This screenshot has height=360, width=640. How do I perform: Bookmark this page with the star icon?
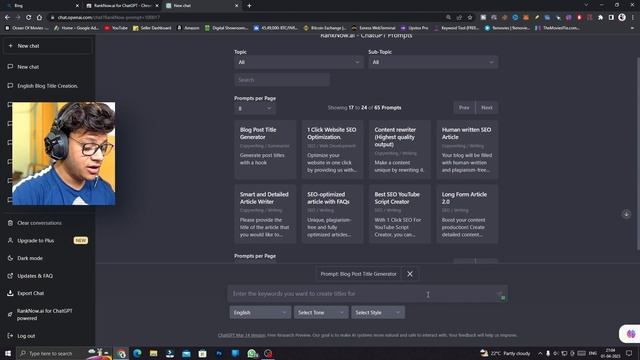tap(470, 17)
